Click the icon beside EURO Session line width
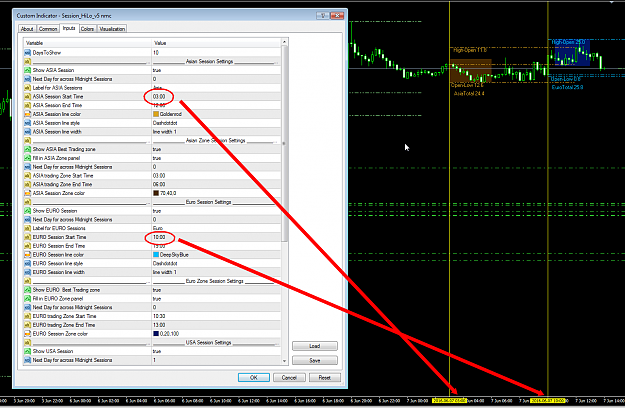Screen dimensions: 625x408 (28, 272)
